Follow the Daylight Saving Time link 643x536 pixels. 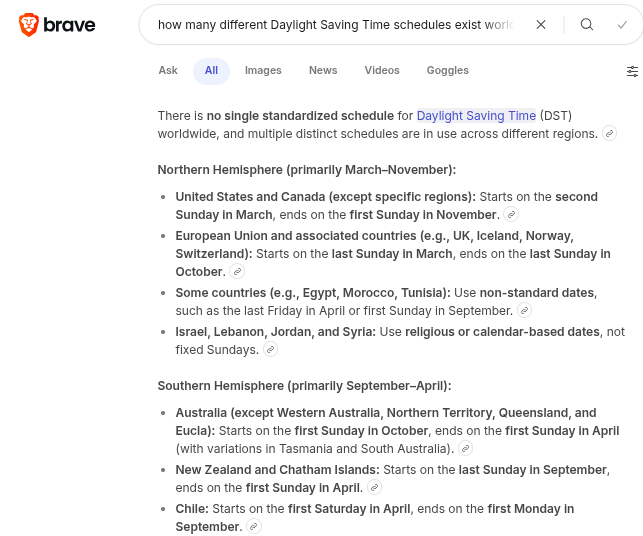coord(476,116)
